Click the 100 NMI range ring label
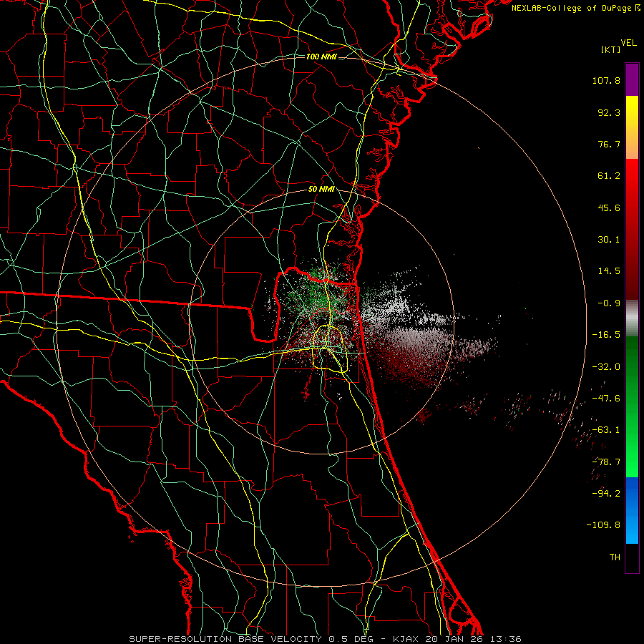Image resolution: width=644 pixels, height=644 pixels. 321,57
